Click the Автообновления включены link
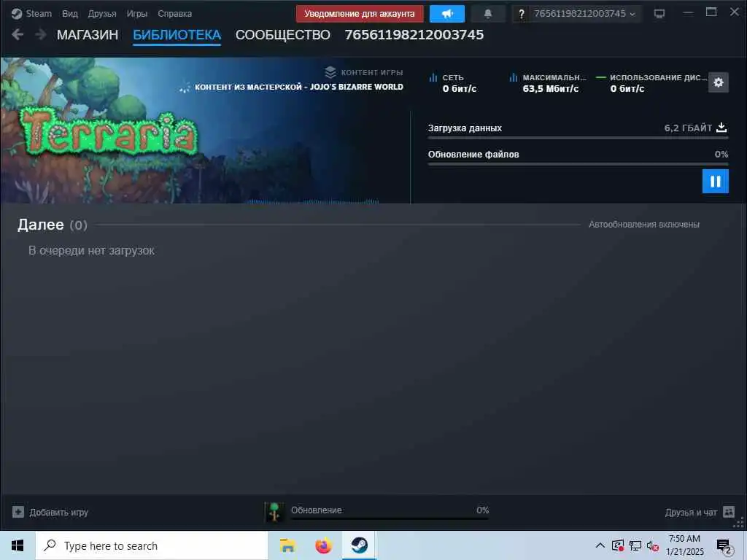747x560 pixels. point(643,225)
